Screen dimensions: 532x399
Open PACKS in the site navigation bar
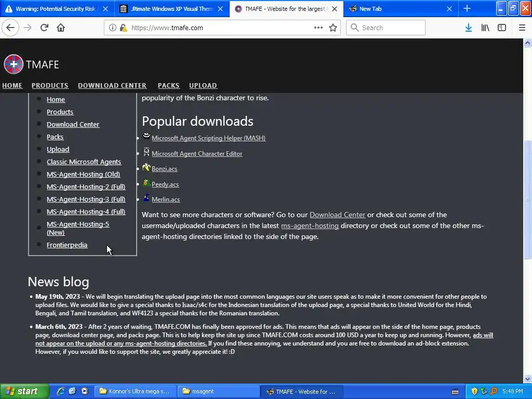tap(169, 86)
